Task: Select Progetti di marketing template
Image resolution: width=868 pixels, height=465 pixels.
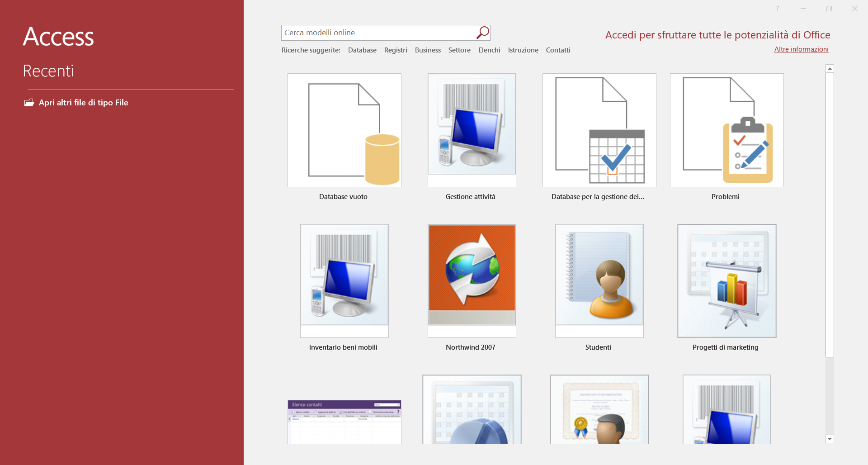Action: pyautogui.click(x=726, y=281)
